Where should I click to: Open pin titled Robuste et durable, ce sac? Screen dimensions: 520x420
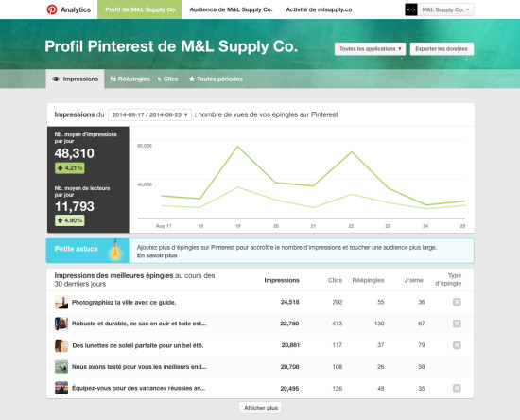[x=139, y=324]
